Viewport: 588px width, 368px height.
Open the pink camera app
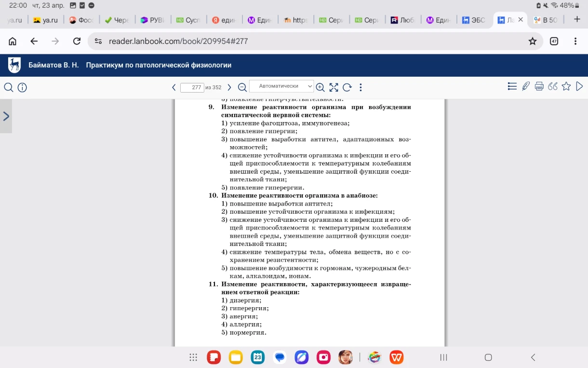point(323,357)
